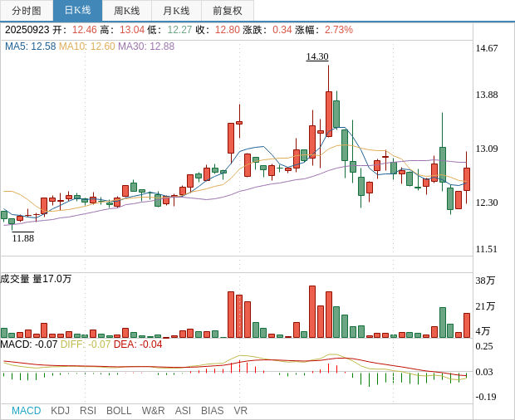515x420 pixels.
Task: Click the tall red candlestick peaking at 14.30
Action: click(x=329, y=114)
